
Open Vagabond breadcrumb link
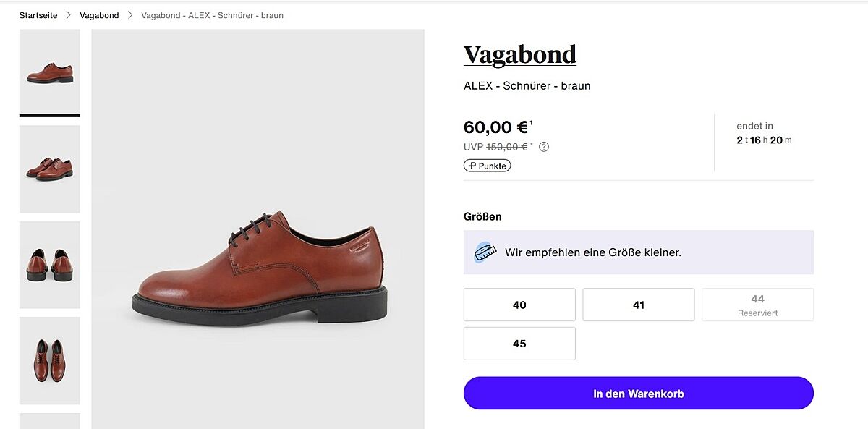99,15
